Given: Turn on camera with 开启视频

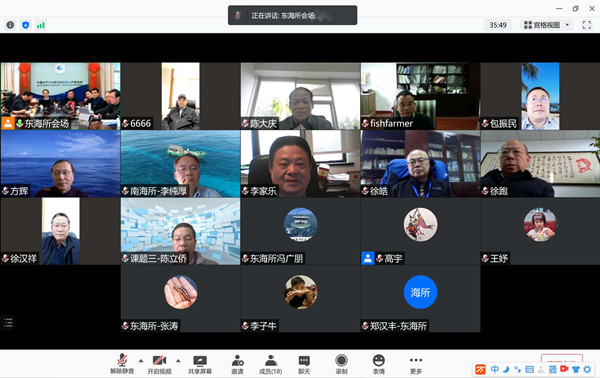Looking at the screenshot, I should (159, 364).
